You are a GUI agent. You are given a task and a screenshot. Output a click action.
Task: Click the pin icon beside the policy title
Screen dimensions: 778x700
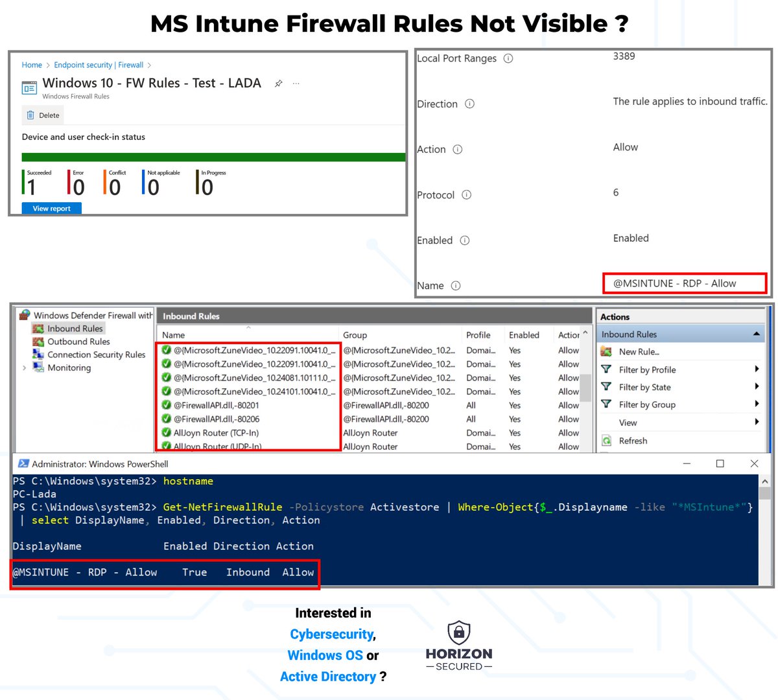(278, 83)
